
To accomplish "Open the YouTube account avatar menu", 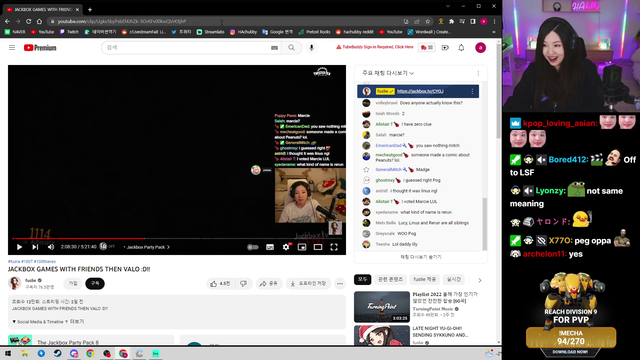I will [x=480, y=48].
